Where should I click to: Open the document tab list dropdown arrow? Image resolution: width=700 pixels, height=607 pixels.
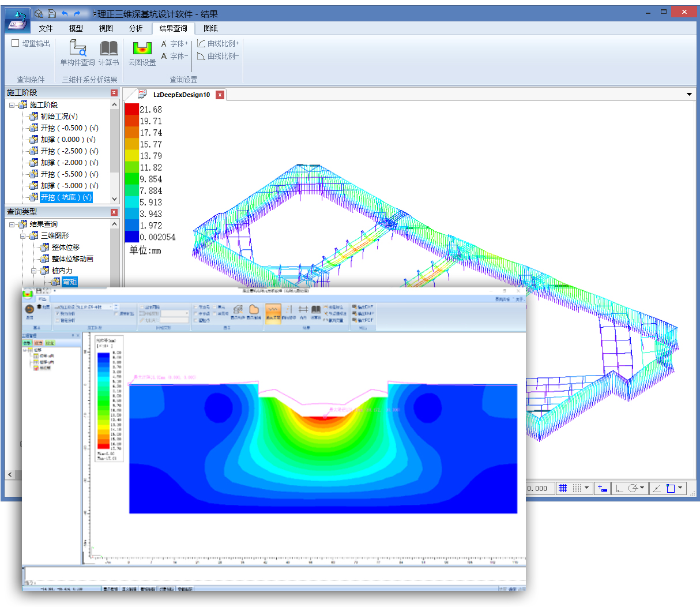[x=689, y=95]
